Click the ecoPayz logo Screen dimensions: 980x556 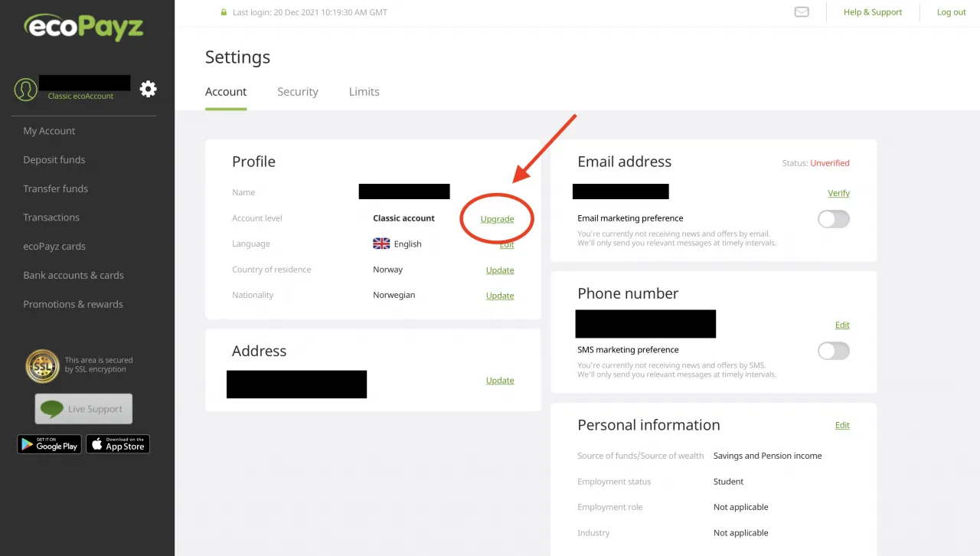(83, 28)
